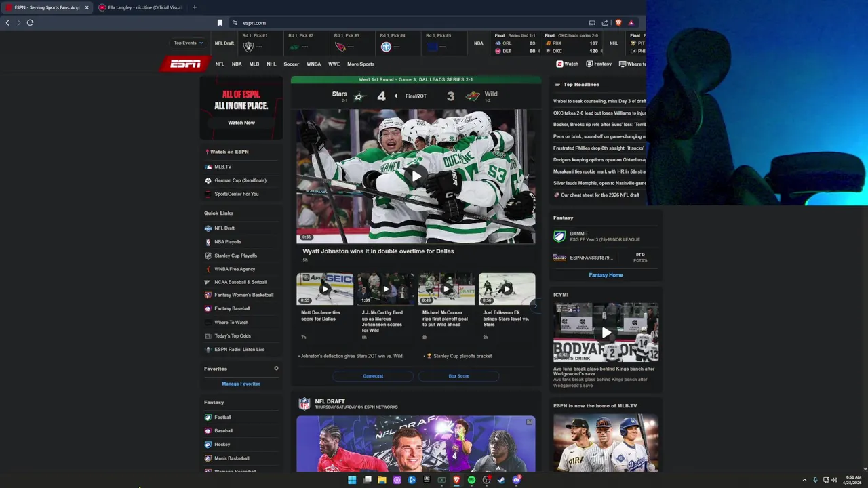Click the NFL Draft quick link icon
The image size is (868, 488).
[x=208, y=228]
